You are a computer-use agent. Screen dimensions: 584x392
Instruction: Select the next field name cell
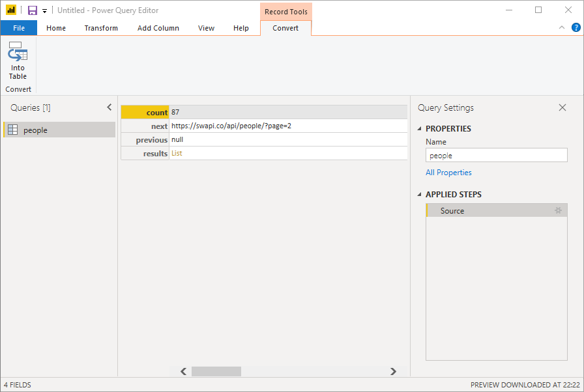[145, 126]
